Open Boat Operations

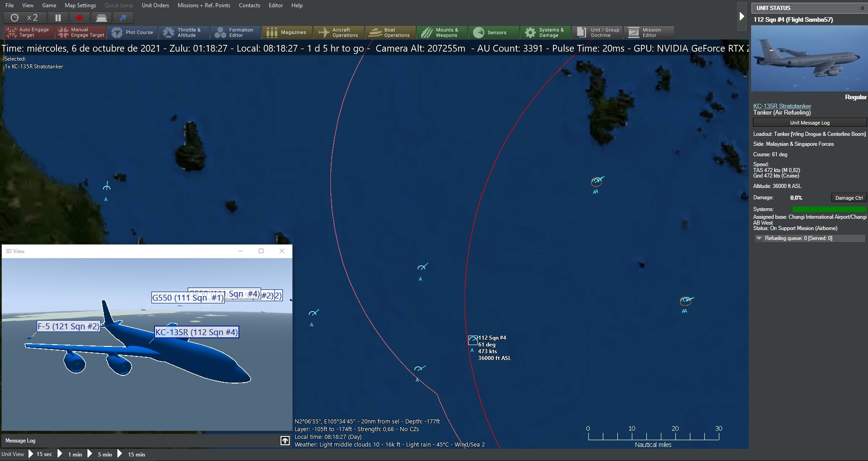pos(389,32)
